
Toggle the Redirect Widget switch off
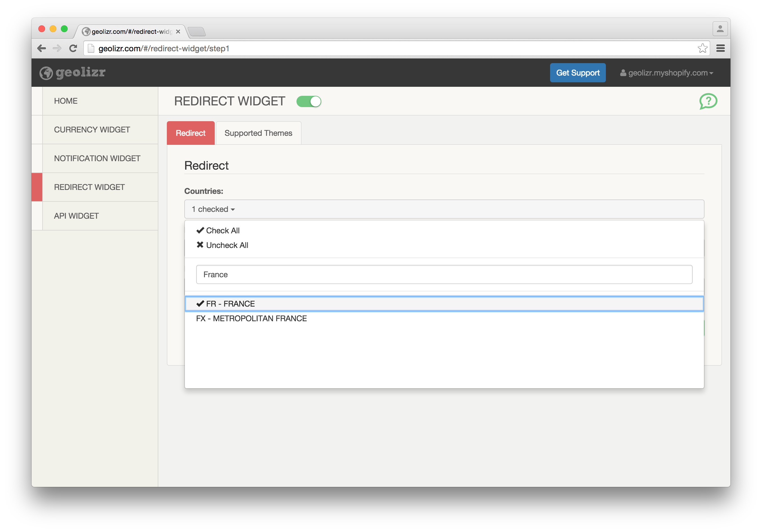coord(309,101)
